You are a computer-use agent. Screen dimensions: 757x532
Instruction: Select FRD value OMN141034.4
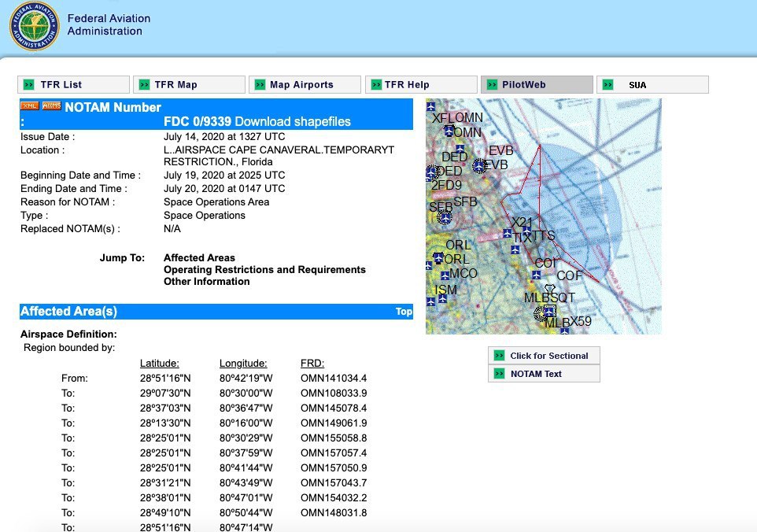[334, 379]
